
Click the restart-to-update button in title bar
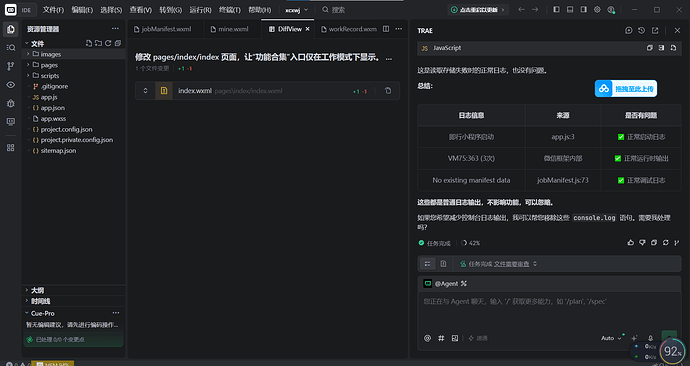click(478, 10)
